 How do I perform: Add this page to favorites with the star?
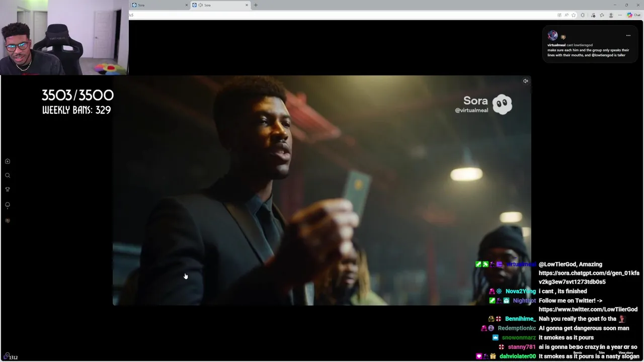tap(574, 15)
